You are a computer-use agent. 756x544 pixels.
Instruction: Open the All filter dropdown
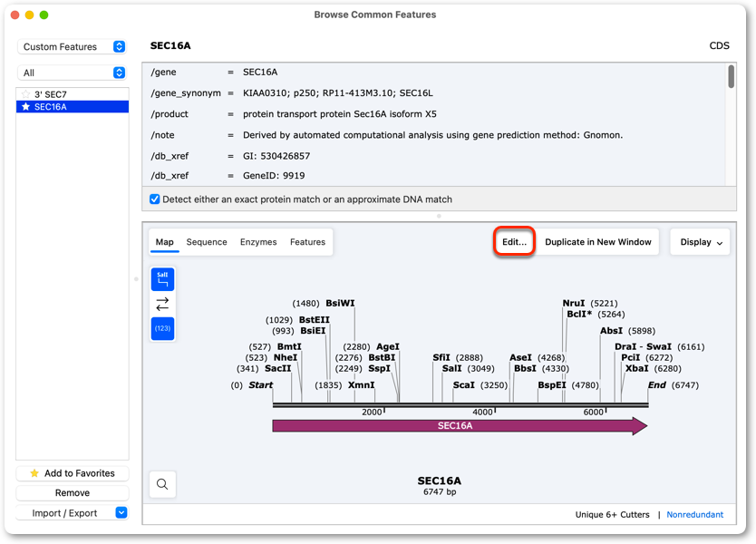pyautogui.click(x=72, y=73)
